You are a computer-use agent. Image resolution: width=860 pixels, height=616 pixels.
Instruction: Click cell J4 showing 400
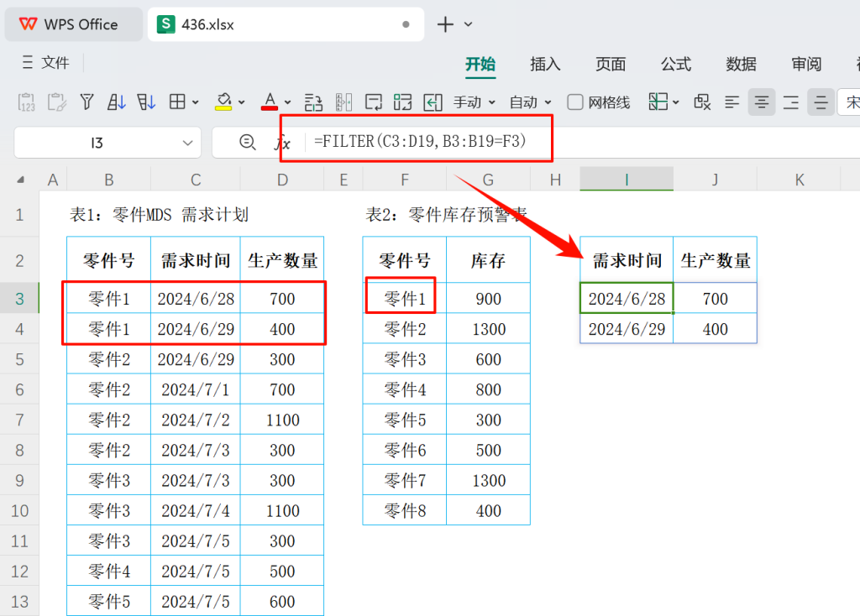pyautogui.click(x=716, y=329)
